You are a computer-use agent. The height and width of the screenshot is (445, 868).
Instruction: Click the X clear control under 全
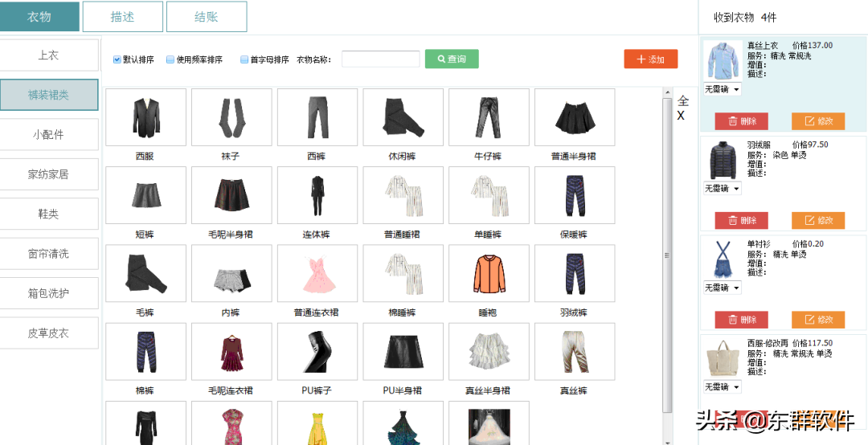pyautogui.click(x=681, y=116)
